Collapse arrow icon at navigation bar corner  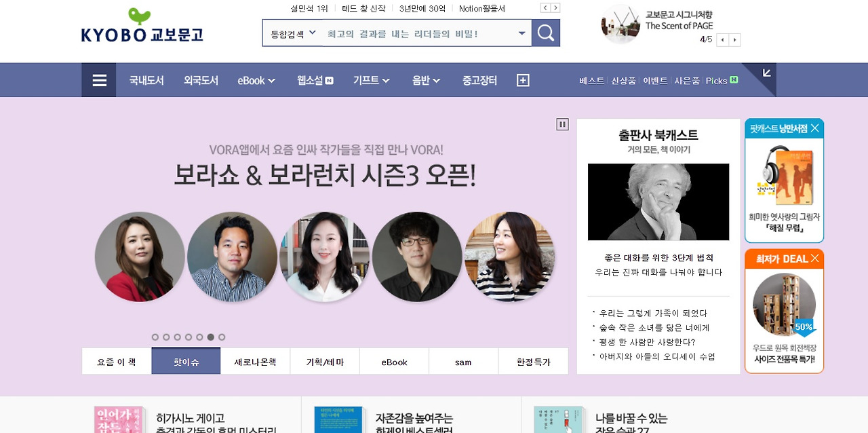(x=766, y=73)
